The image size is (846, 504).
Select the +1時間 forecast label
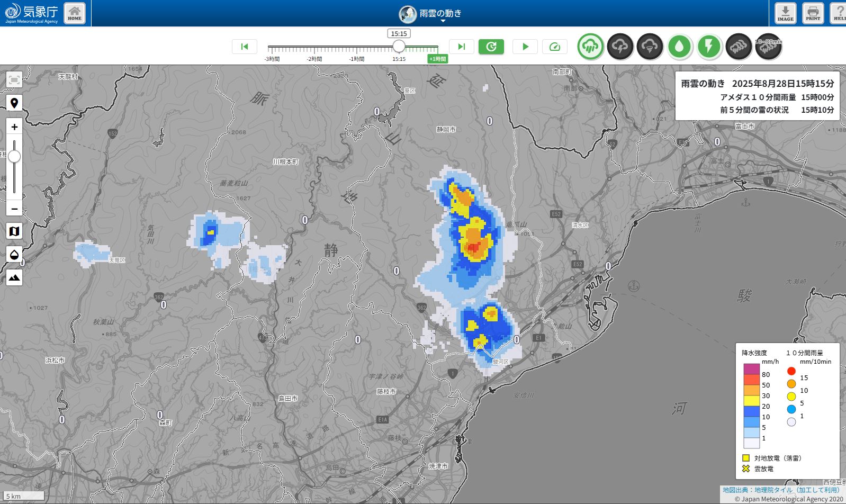[x=438, y=59]
